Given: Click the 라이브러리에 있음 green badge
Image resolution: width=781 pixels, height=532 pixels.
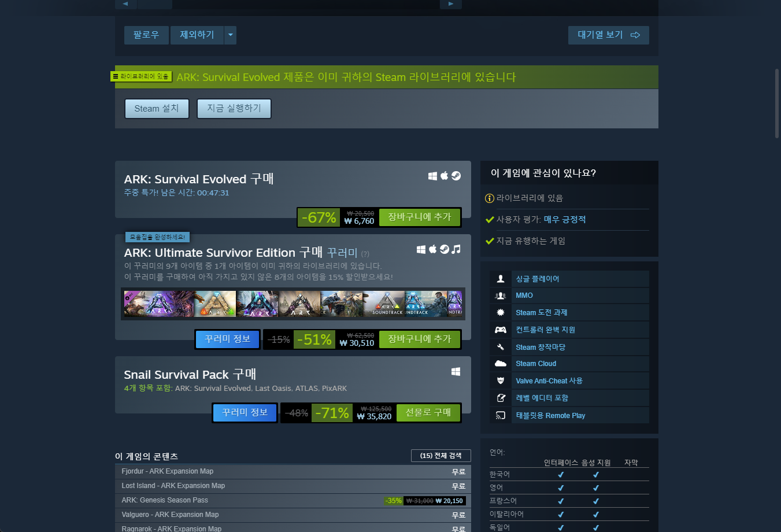Looking at the screenshot, I should (141, 76).
